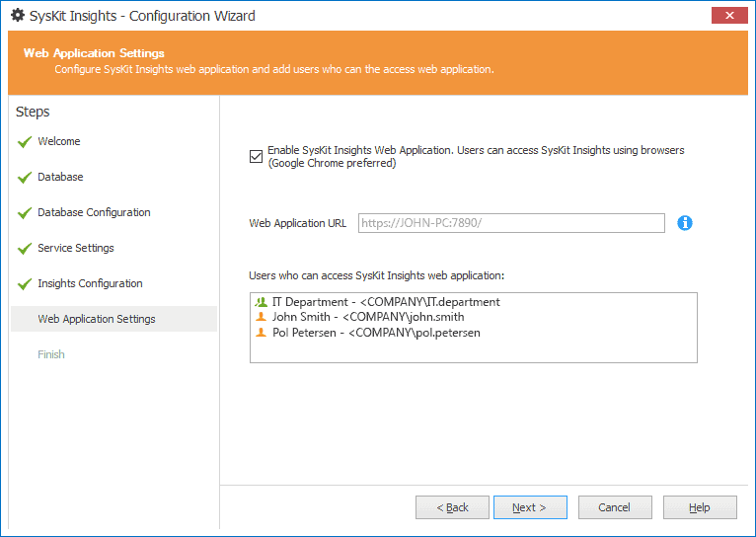Select the Finish step
Image resolution: width=756 pixels, height=537 pixels.
click(51, 354)
